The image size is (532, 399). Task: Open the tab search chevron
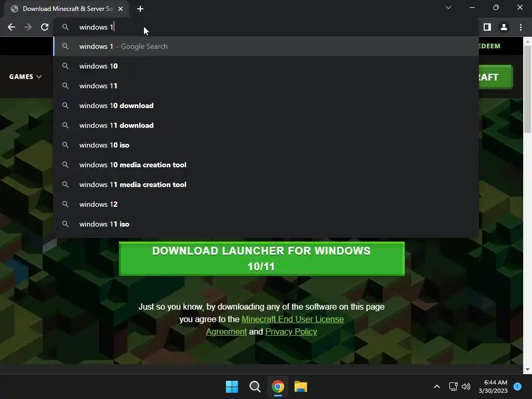[448, 7]
